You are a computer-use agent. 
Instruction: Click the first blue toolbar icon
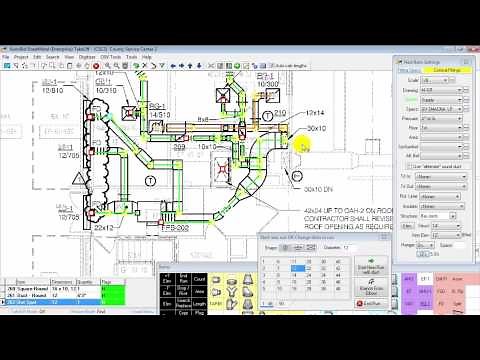[x=6, y=66]
